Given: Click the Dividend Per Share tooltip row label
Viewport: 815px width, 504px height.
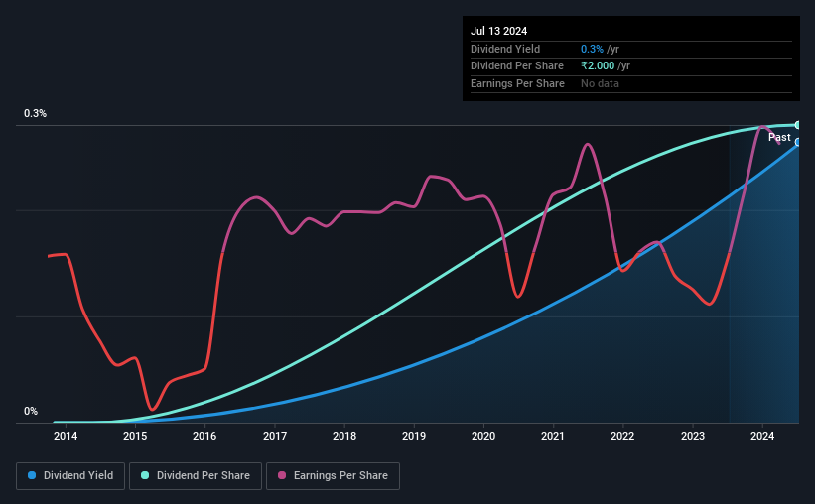Looking at the screenshot, I should (516, 66).
